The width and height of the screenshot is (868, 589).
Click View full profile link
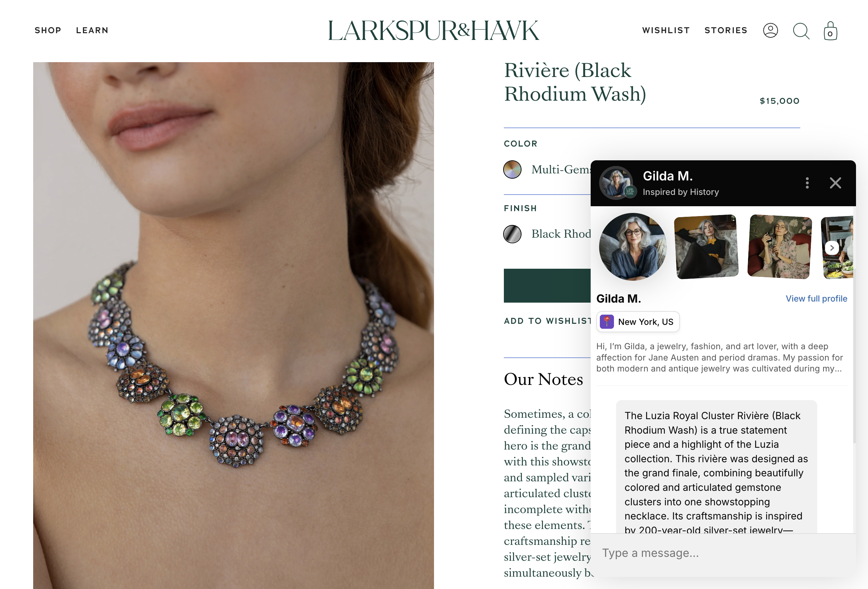(816, 299)
